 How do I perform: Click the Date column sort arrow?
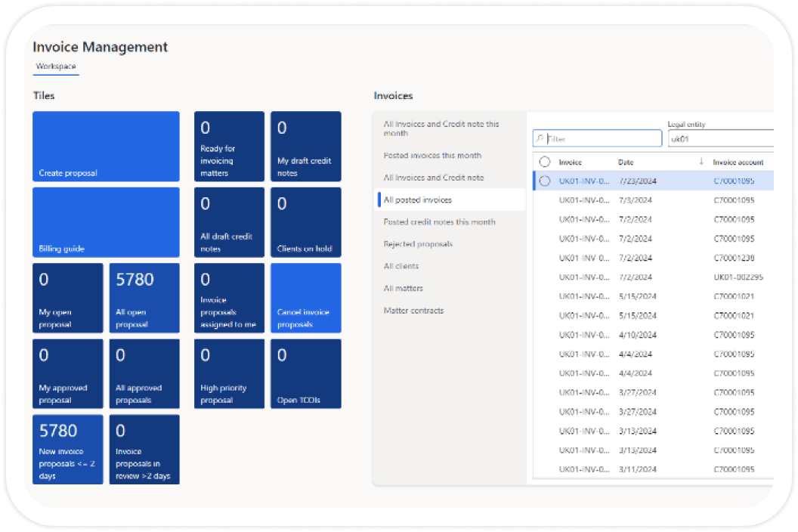701,162
